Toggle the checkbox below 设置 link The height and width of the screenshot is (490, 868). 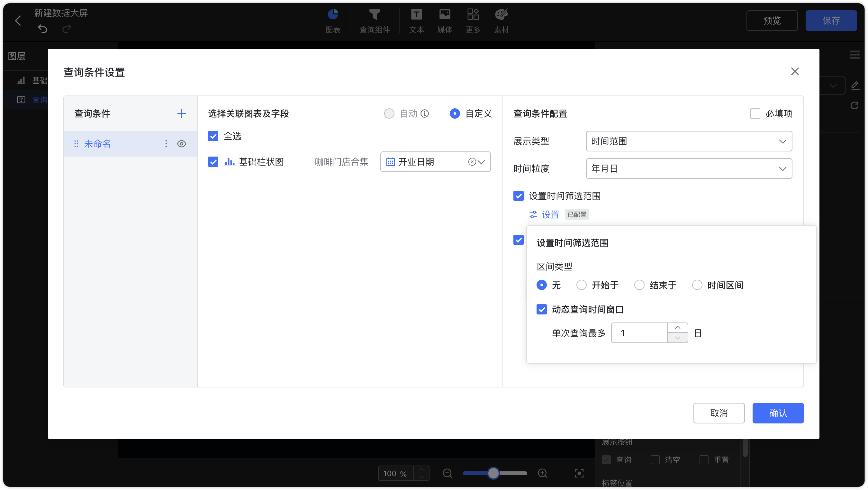click(519, 240)
